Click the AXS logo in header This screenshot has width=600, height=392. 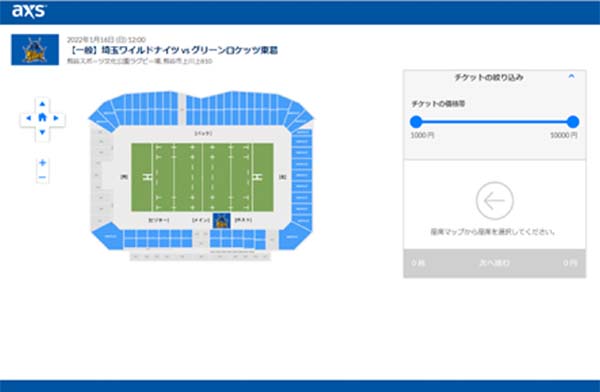[x=29, y=11]
